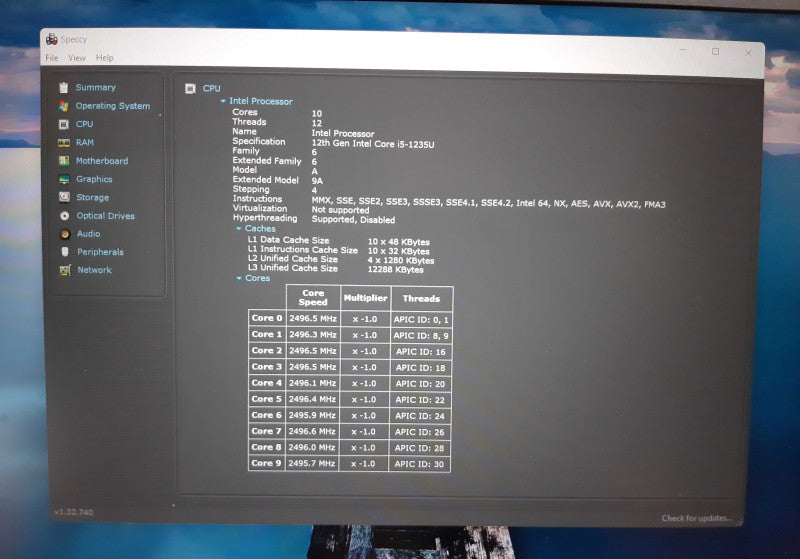800x559 pixels.
Task: Click the 4 x 1280 KBytes value
Action: click(x=401, y=261)
